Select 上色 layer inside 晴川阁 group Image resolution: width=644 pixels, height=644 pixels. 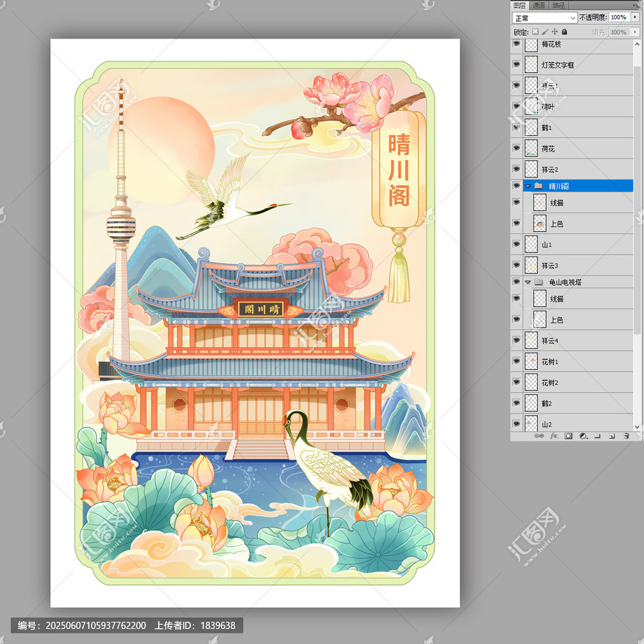click(578, 223)
